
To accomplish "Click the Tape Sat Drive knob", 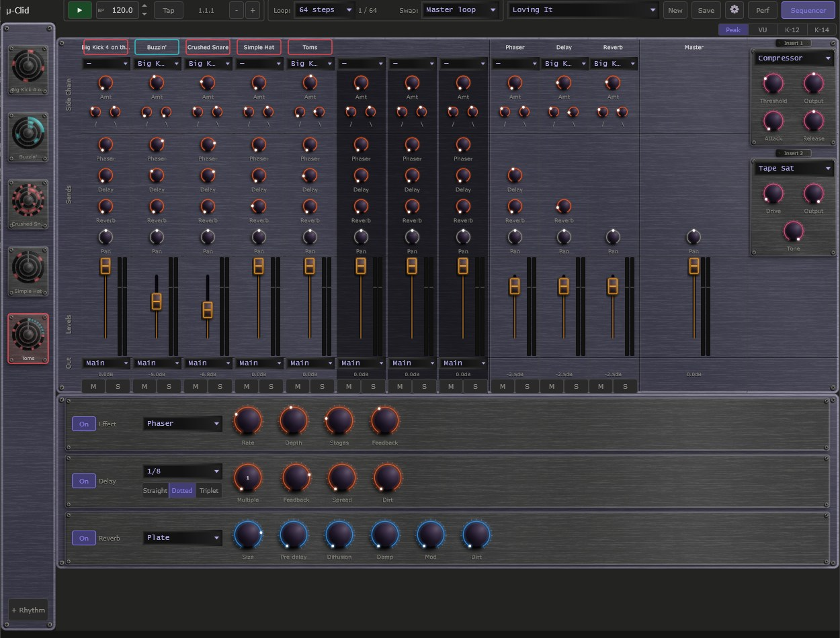I will pos(773,194).
